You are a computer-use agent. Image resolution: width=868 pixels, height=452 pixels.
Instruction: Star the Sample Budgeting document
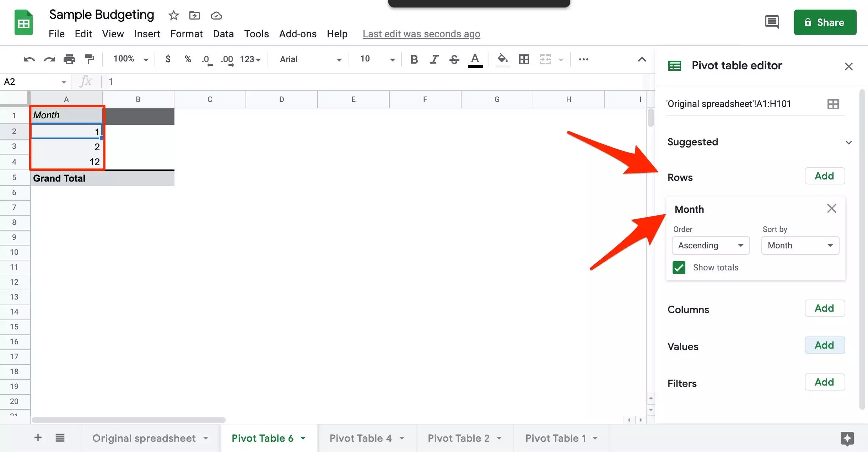[x=173, y=15]
